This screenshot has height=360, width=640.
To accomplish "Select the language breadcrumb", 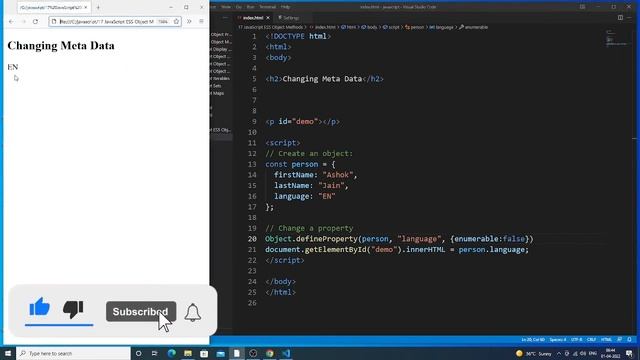I will pos(441,27).
